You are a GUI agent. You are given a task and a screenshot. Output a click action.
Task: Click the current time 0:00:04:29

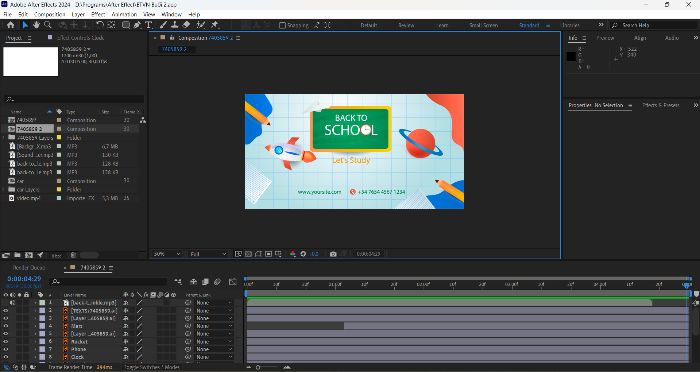pos(24,279)
